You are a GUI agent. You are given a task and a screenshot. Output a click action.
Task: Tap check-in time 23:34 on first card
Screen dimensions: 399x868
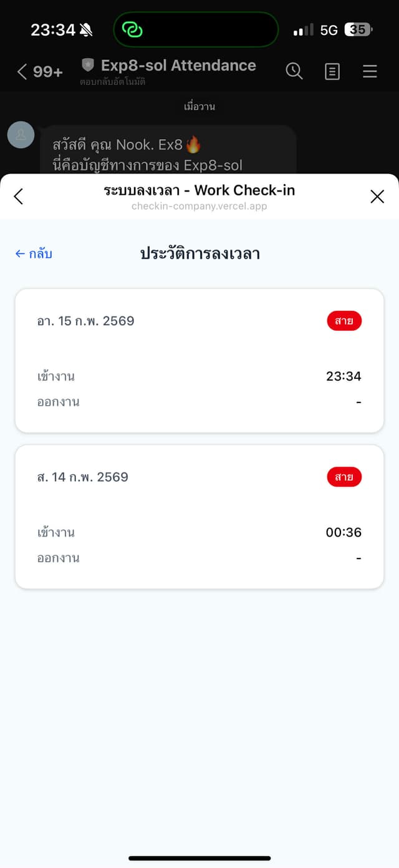(344, 376)
